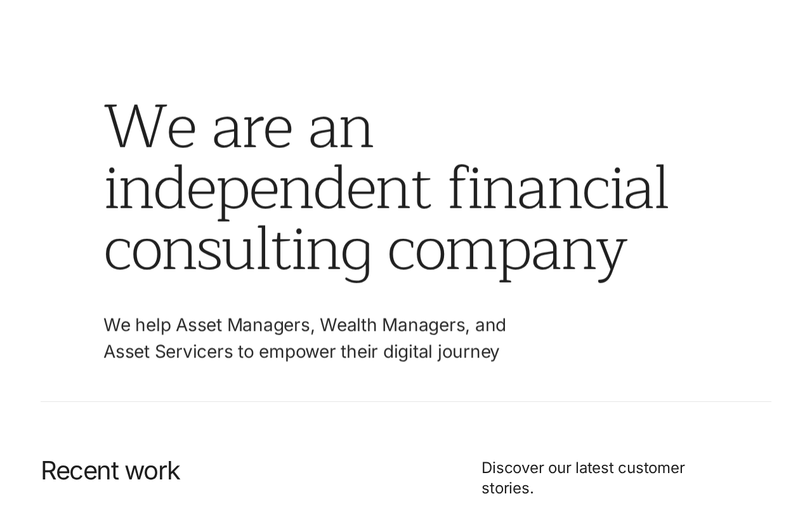Click the 'We are an' headline line
The height and width of the screenshot is (508, 812).
[x=239, y=127]
